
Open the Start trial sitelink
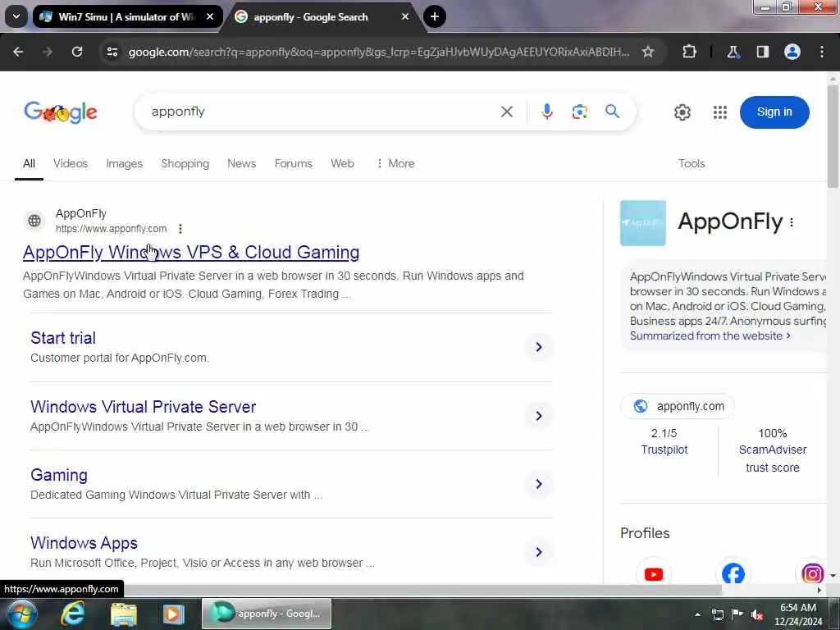63,338
